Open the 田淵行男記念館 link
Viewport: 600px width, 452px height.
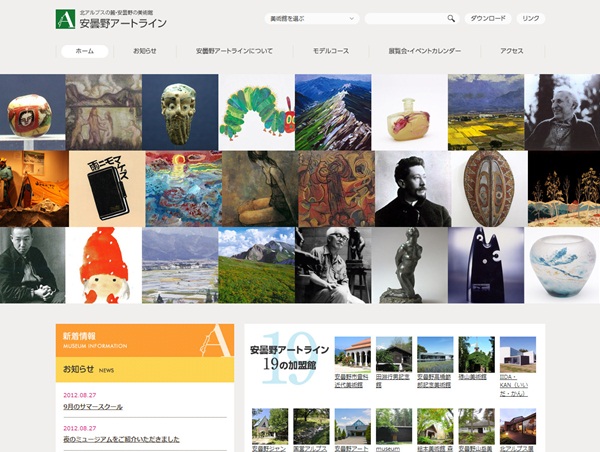click(x=393, y=381)
